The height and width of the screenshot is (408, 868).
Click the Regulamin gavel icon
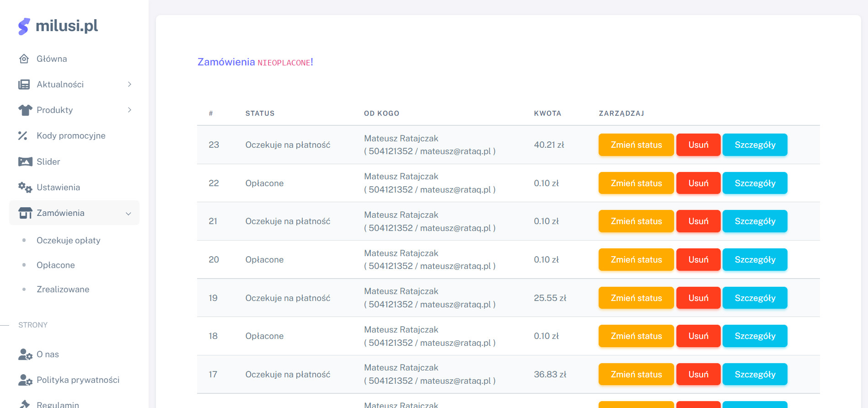coord(25,404)
